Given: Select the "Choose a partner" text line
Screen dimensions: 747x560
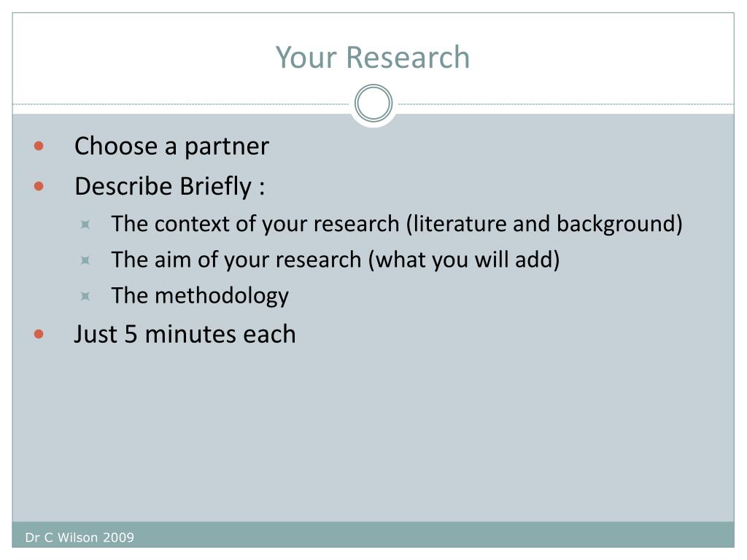Looking at the screenshot, I should [x=171, y=146].
